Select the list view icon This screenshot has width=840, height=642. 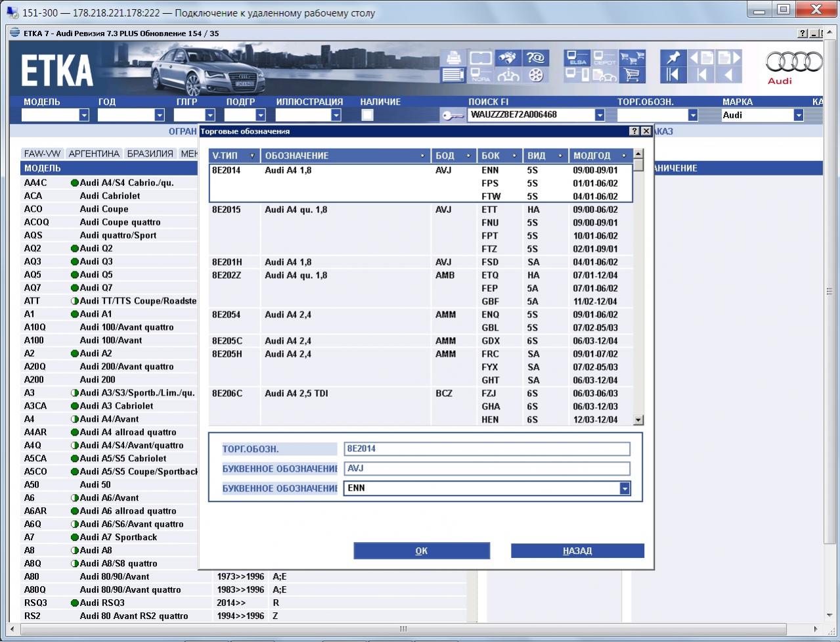click(453, 75)
